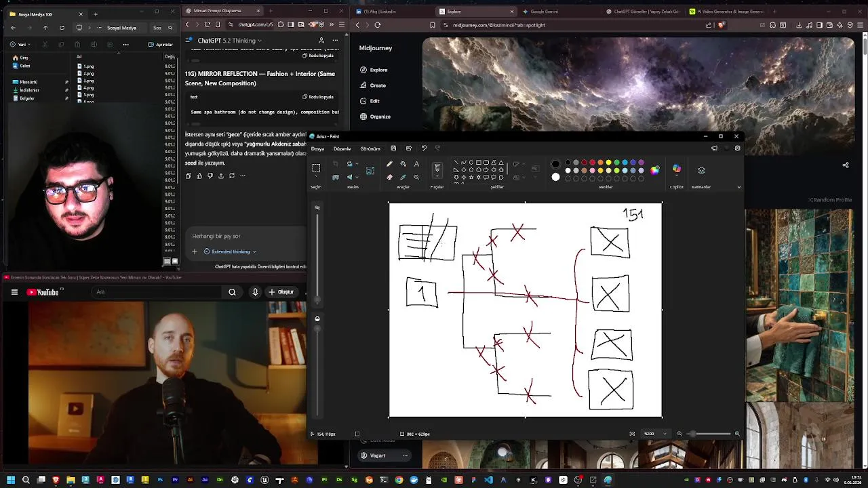The height and width of the screenshot is (488, 868).
Task: Collapse the Paint ribbon chevron
Action: click(x=738, y=187)
